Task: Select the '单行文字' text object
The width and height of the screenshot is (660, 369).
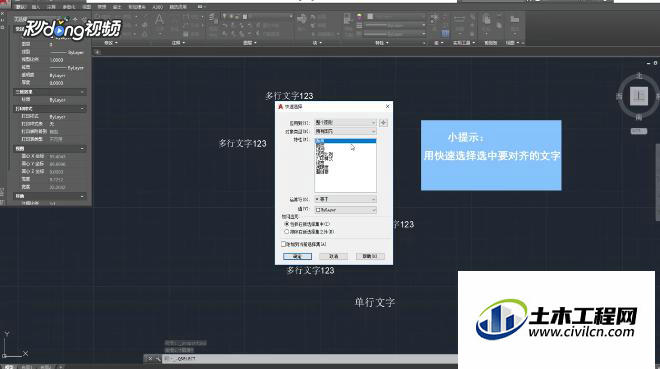Action: click(x=375, y=302)
